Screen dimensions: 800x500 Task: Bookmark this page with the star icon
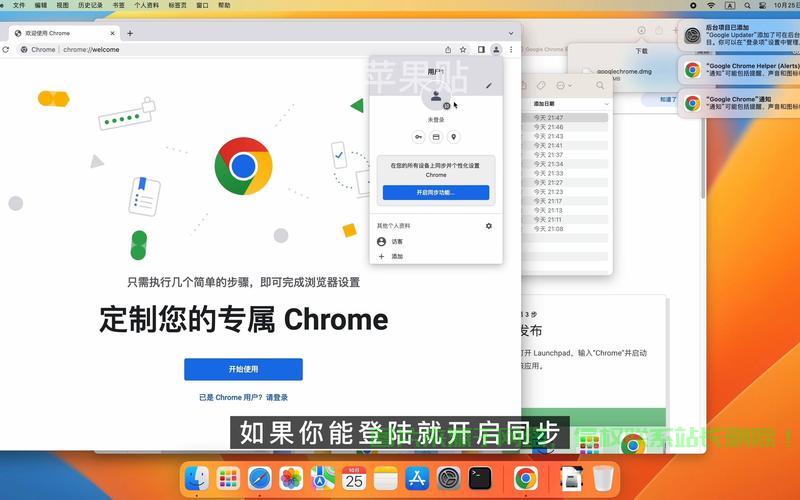[x=463, y=49]
